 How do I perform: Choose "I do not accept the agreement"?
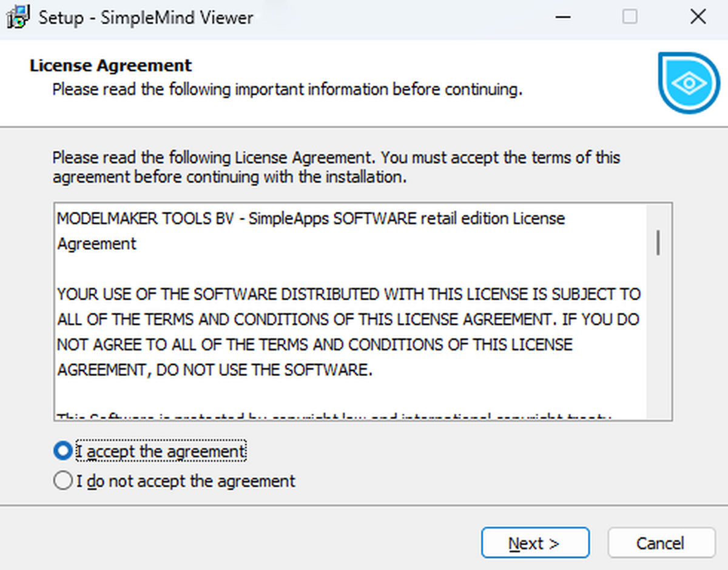(x=62, y=481)
